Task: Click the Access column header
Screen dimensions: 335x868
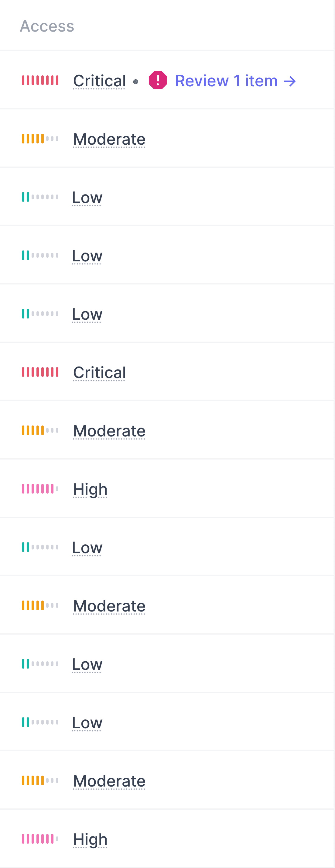Action: [x=47, y=26]
